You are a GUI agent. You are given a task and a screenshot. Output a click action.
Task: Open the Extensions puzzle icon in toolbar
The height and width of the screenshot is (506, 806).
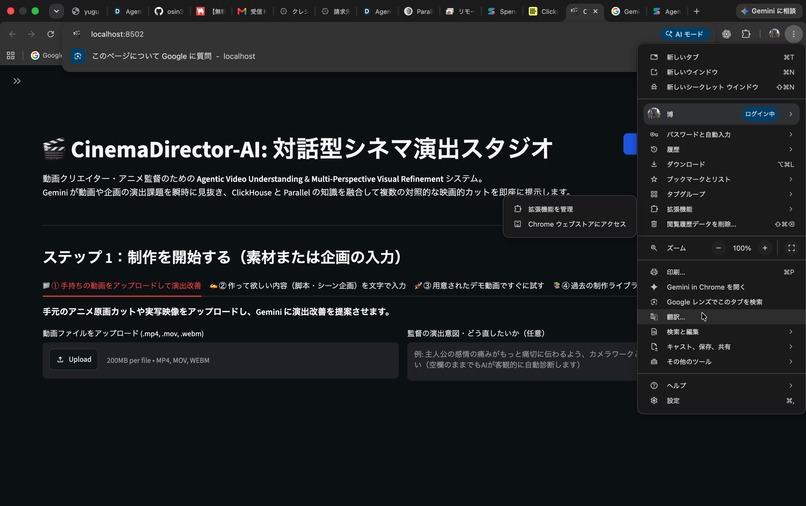pyautogui.click(x=746, y=34)
